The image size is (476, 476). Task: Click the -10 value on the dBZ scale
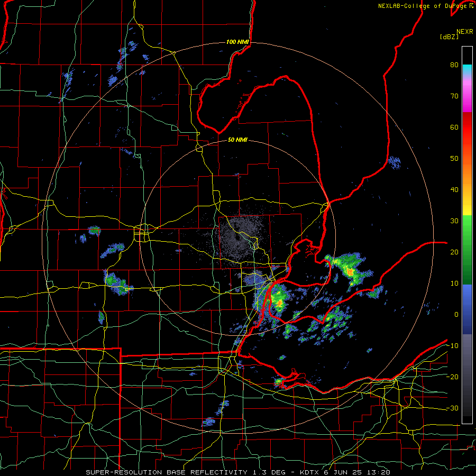click(x=452, y=346)
